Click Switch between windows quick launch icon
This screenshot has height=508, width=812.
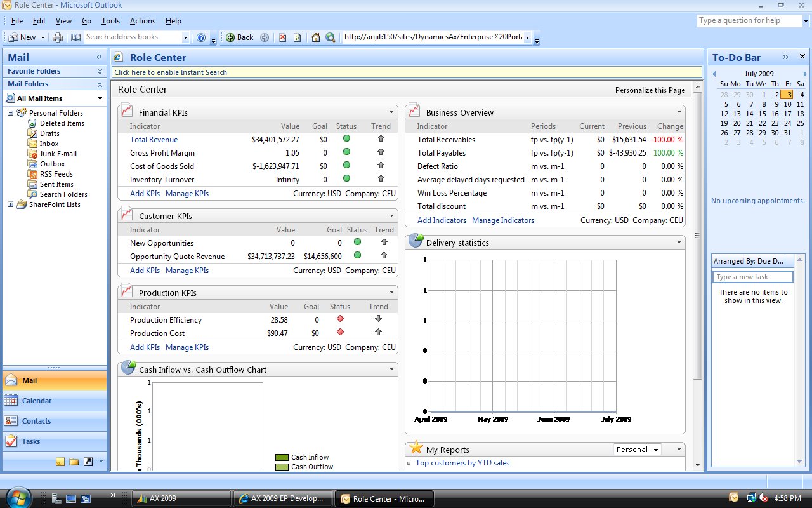pos(85,498)
